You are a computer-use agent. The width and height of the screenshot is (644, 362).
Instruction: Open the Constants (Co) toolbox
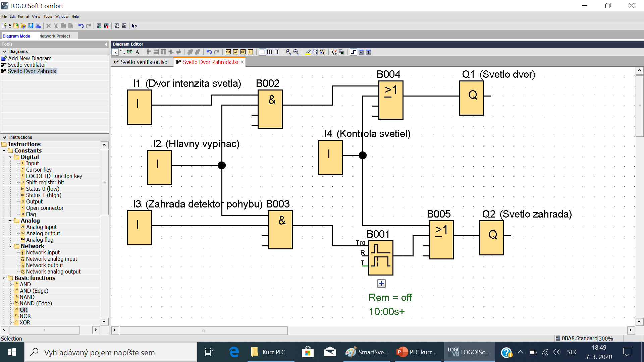[x=228, y=52]
